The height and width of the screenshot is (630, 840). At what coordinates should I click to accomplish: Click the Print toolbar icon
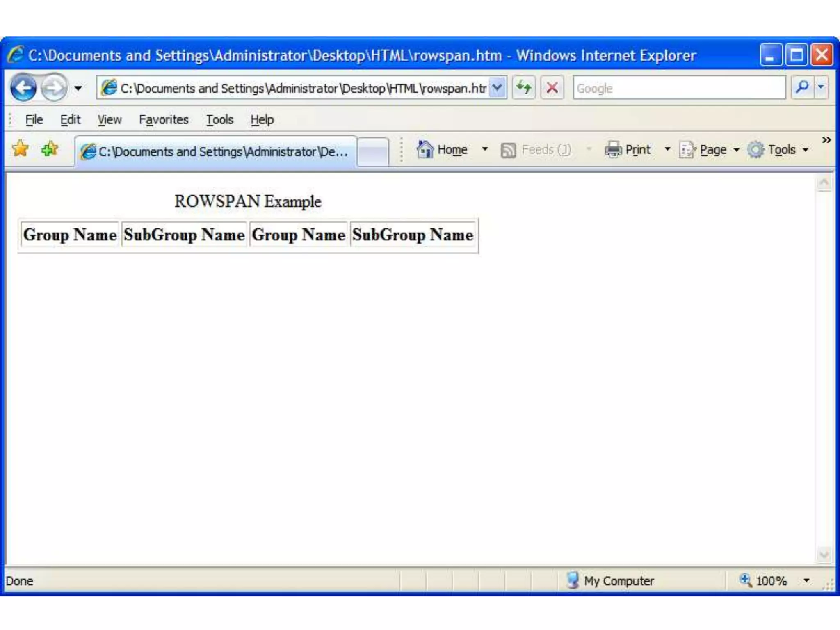pos(613,150)
